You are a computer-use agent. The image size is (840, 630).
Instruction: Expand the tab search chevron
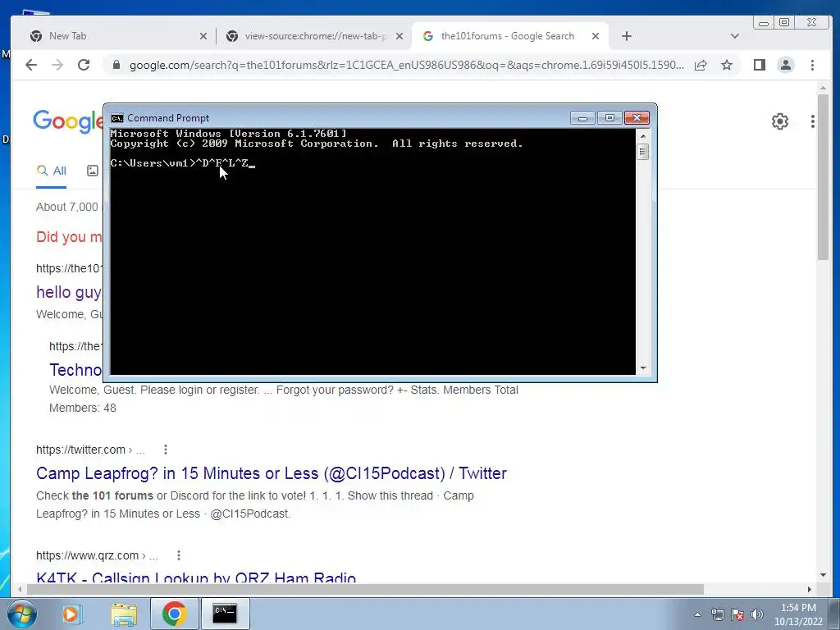click(x=734, y=36)
